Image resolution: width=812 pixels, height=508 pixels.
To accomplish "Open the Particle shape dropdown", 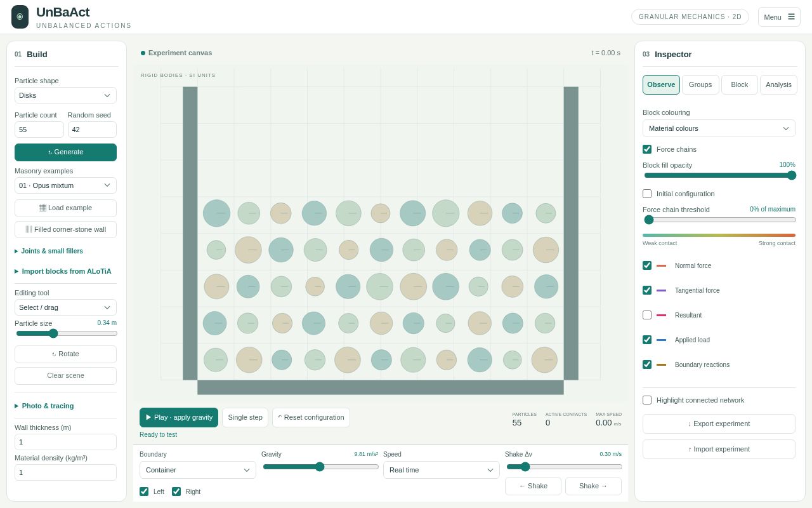I will tap(65, 95).
